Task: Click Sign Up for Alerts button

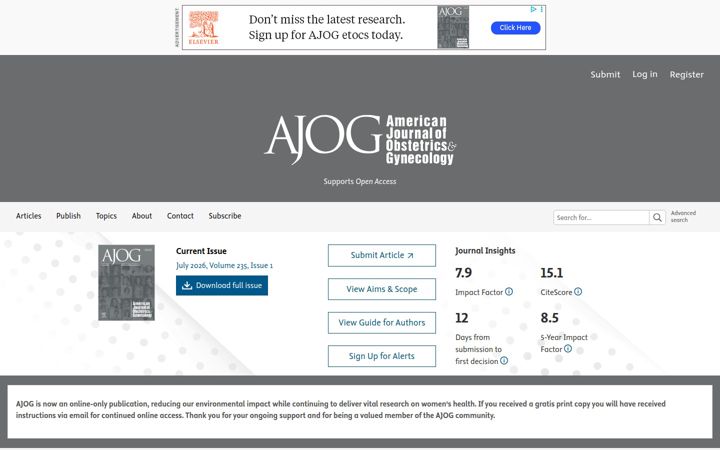Action: click(x=382, y=356)
